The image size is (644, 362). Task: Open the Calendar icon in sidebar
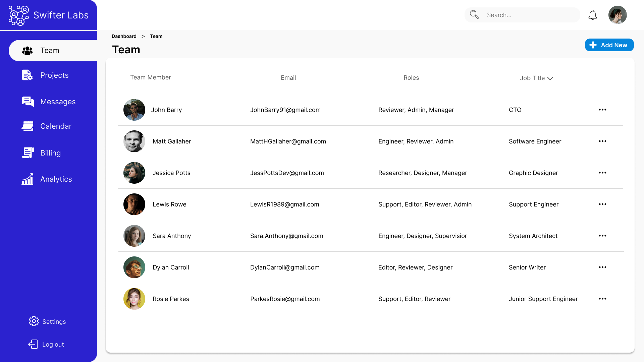pos(28,126)
